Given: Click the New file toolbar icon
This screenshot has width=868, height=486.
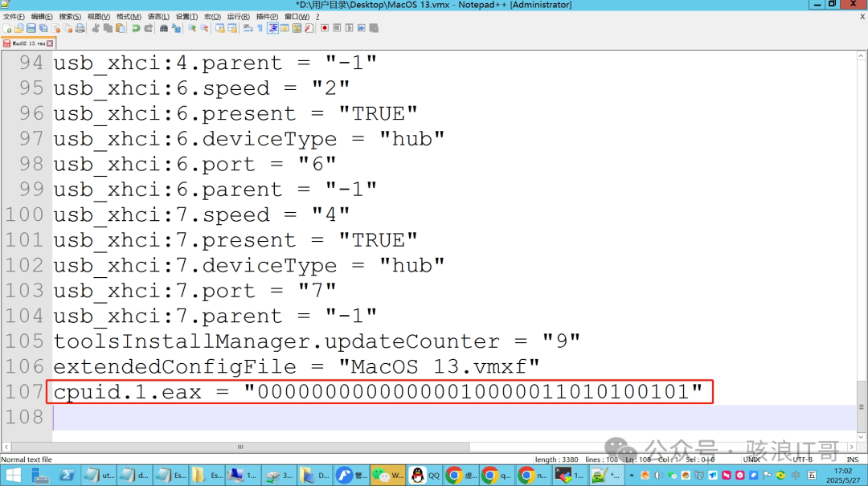Looking at the screenshot, I should [6, 28].
